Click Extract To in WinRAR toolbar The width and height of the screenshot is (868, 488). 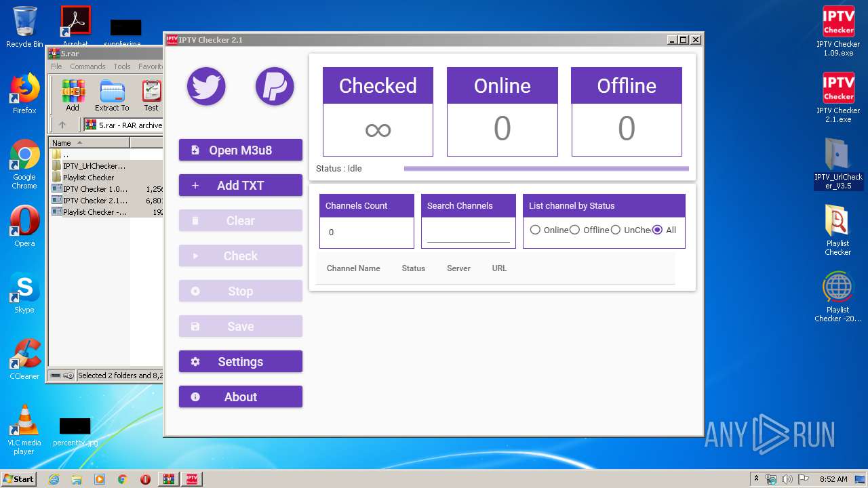coord(112,96)
